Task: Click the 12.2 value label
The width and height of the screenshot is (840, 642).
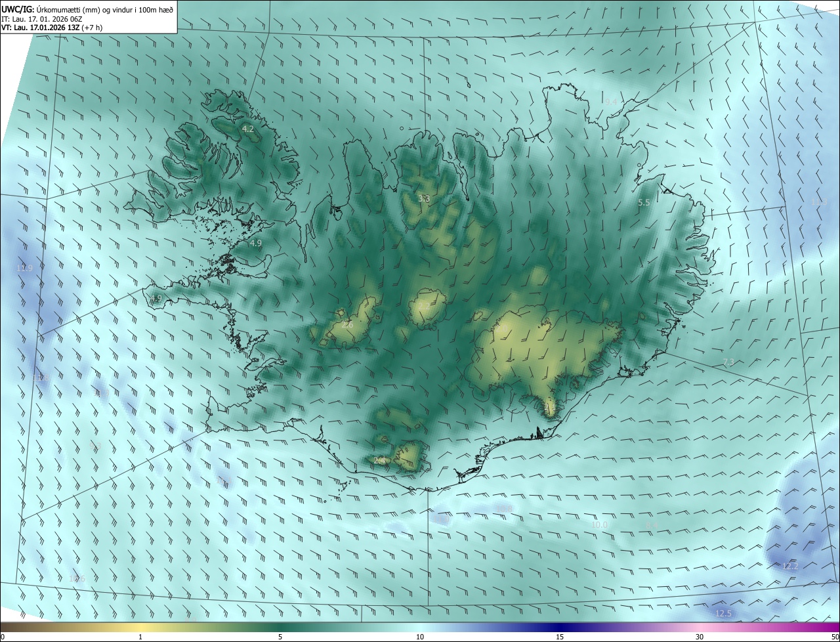Action: coord(790,566)
